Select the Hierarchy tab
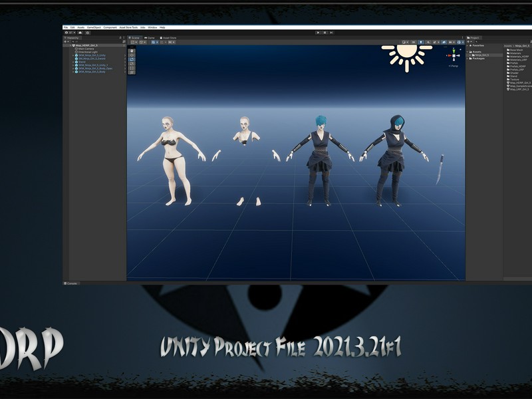The width and height of the screenshot is (532, 399). [72, 38]
